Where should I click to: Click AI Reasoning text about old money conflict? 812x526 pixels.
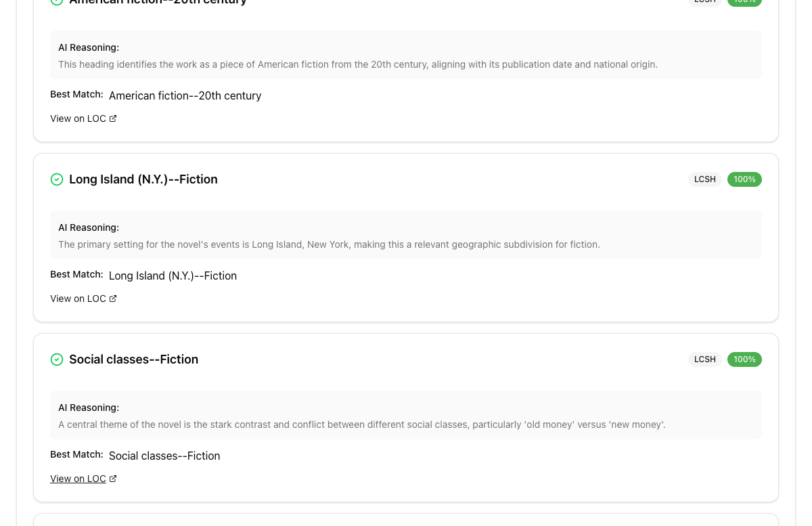tap(361, 424)
